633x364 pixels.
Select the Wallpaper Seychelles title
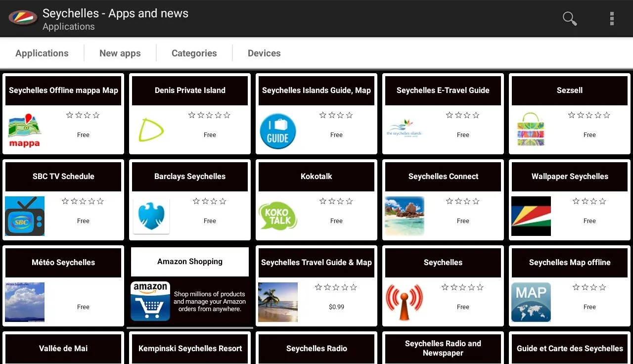pyautogui.click(x=570, y=177)
